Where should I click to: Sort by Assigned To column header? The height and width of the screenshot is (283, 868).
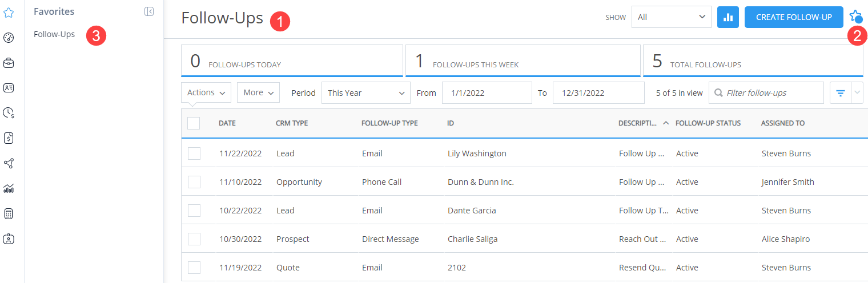(783, 123)
